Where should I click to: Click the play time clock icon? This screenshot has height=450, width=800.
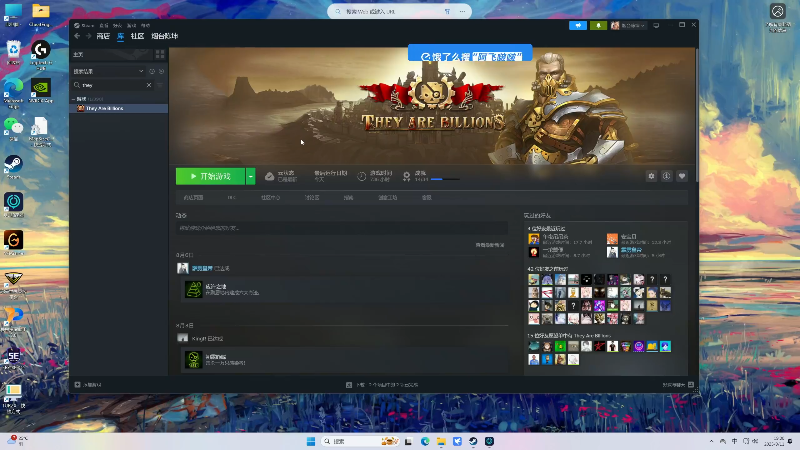coord(361,177)
